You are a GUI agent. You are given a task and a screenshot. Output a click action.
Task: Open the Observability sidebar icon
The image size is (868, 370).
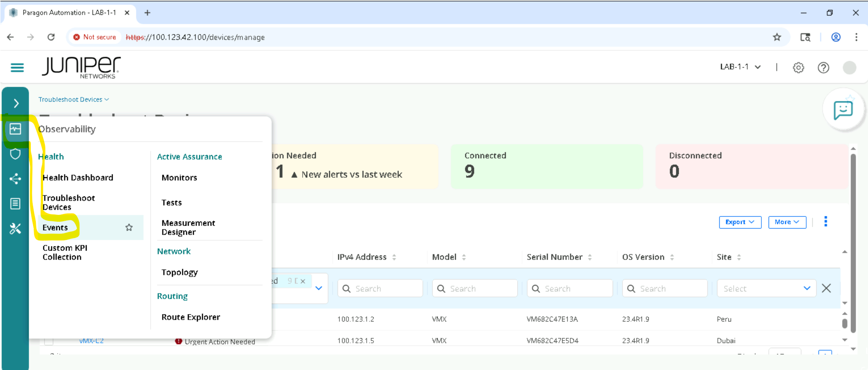[15, 129]
